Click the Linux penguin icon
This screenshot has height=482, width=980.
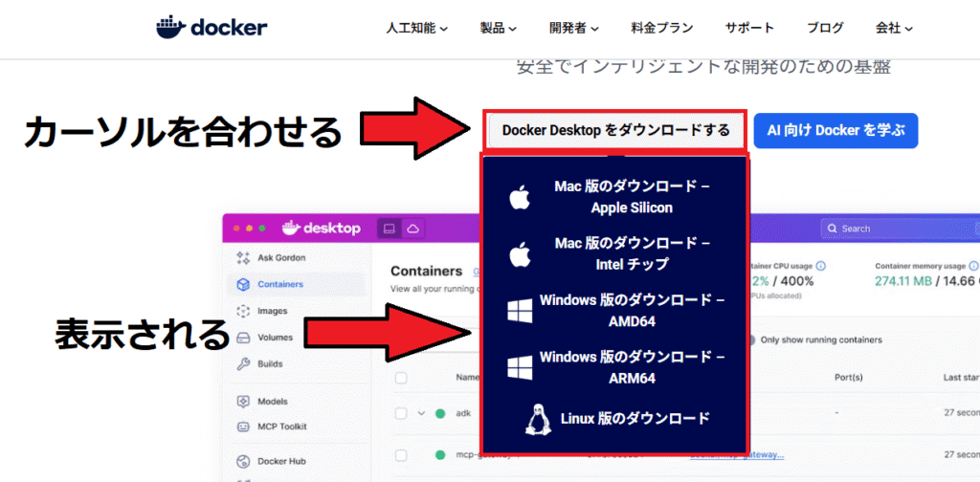click(539, 419)
